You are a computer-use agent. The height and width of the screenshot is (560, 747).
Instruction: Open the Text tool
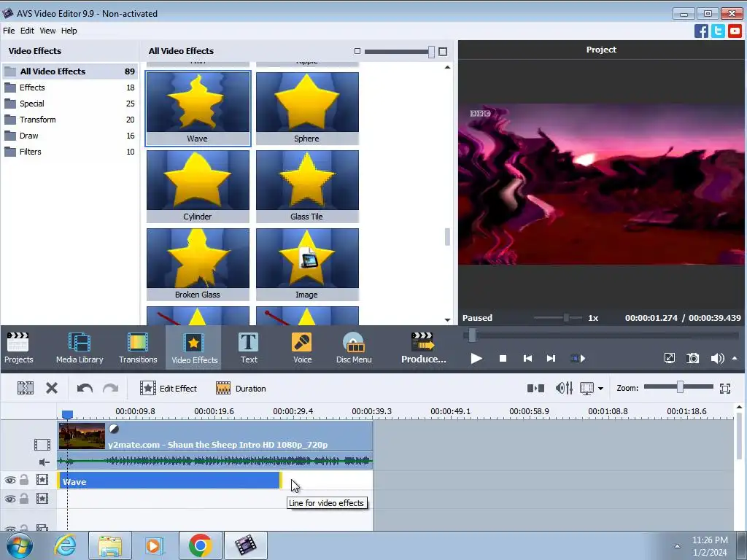pyautogui.click(x=249, y=348)
